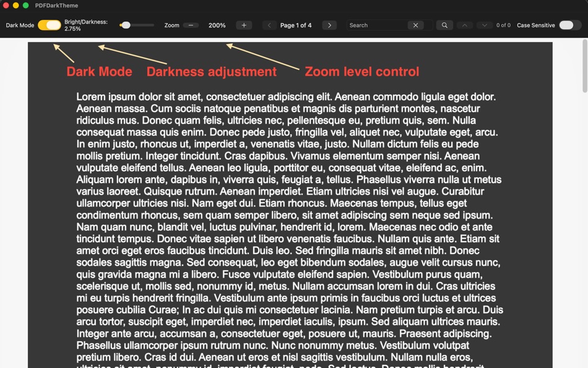
Task: Click the 200% zoom level display
Action: [217, 25]
